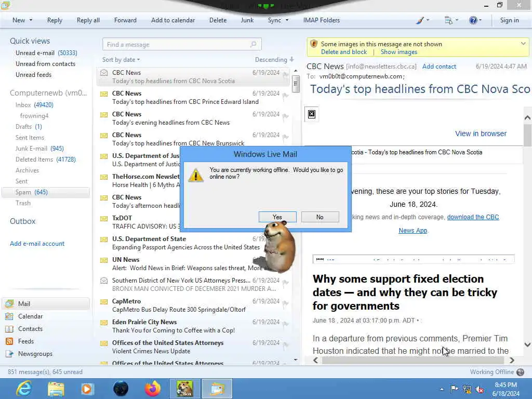Toggle the Descending sort order

click(274, 60)
